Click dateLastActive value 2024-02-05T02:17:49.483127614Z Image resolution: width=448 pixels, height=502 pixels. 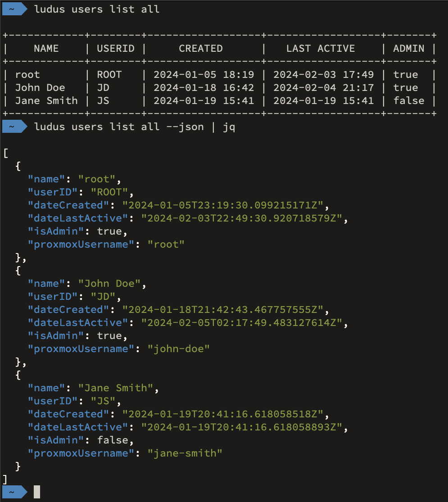coord(242,323)
